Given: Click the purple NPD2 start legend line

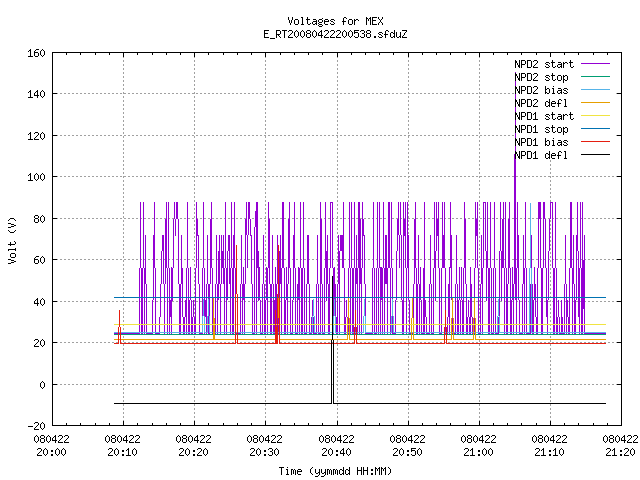Looking at the screenshot, I should 596,64.
